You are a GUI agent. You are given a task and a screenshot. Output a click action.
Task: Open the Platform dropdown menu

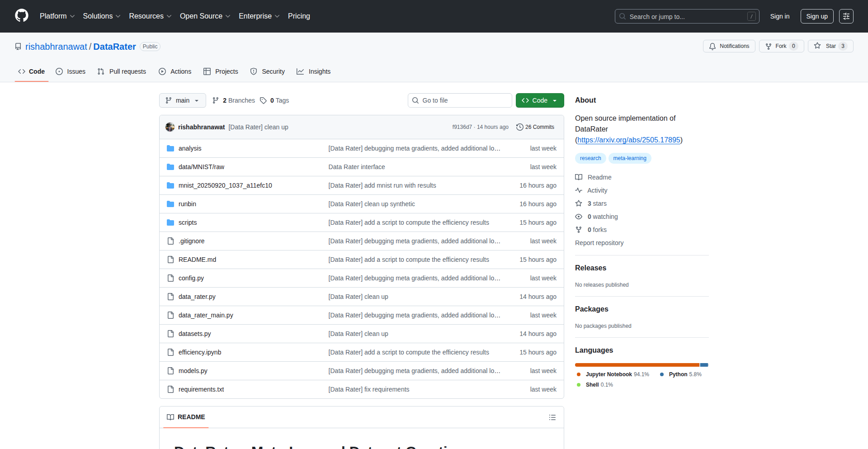57,16
